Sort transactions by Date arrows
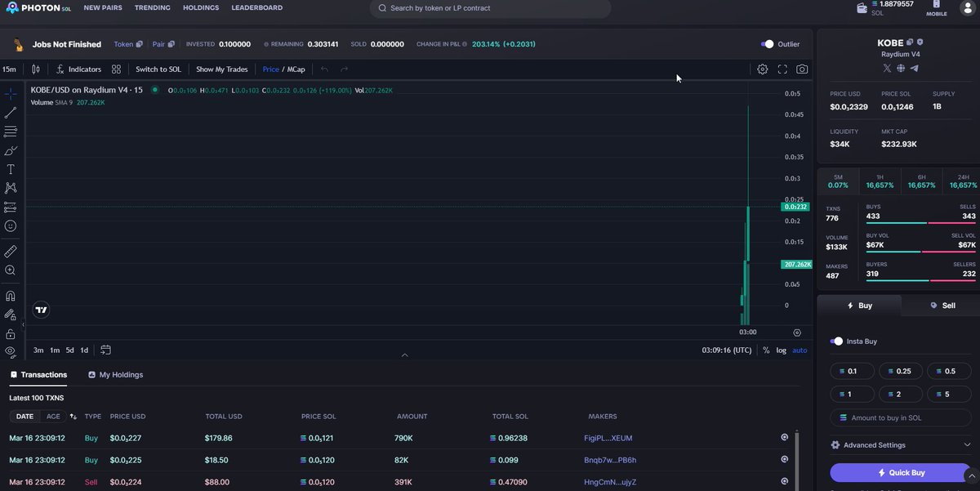980x491 pixels. pos(73,417)
